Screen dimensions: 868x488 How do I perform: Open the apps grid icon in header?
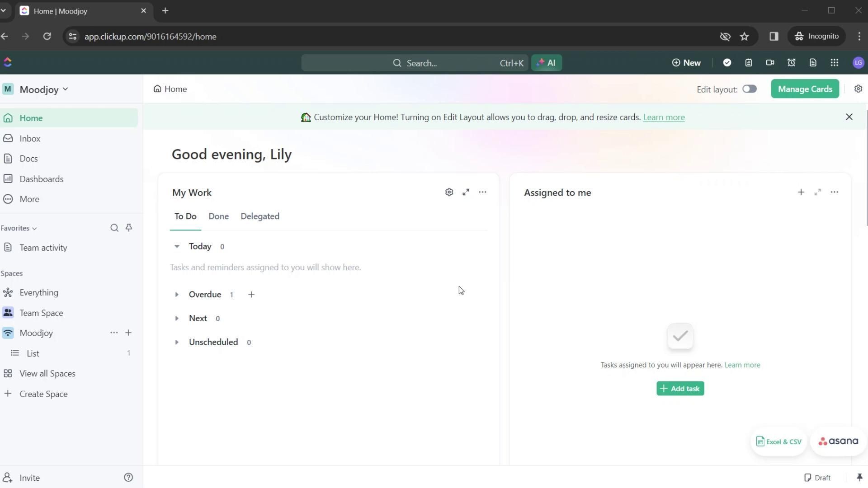pyautogui.click(x=835, y=63)
